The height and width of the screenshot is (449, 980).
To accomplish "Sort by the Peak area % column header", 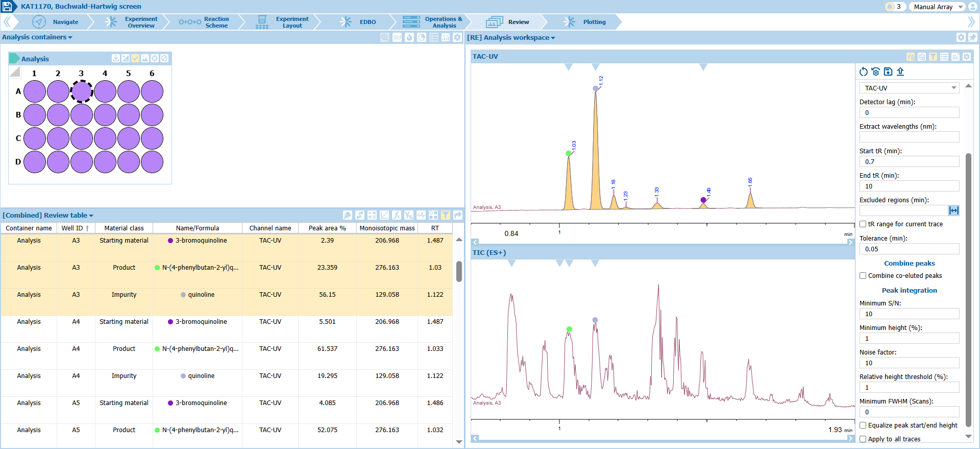I will [x=327, y=228].
